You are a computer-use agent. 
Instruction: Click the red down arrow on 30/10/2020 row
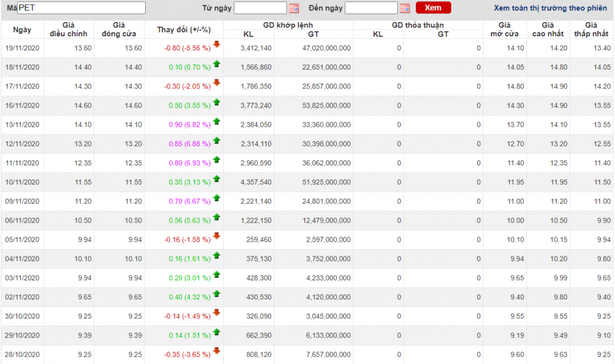point(216,312)
